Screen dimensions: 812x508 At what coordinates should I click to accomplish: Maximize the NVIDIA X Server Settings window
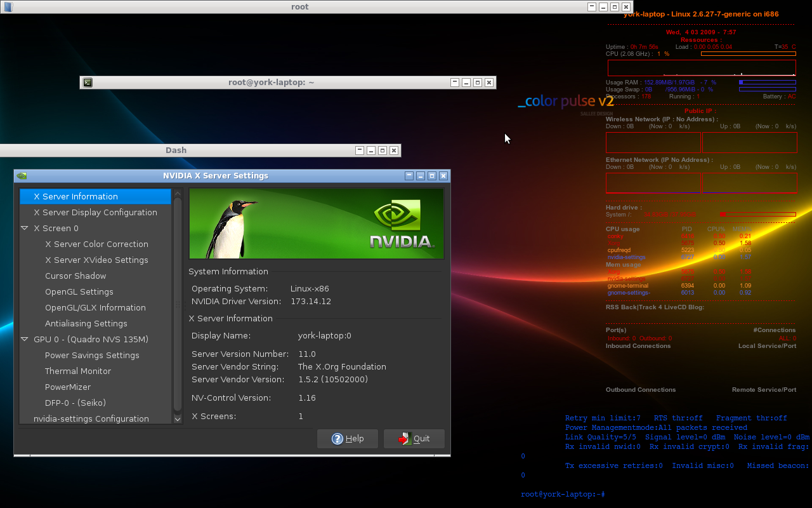tap(432, 176)
